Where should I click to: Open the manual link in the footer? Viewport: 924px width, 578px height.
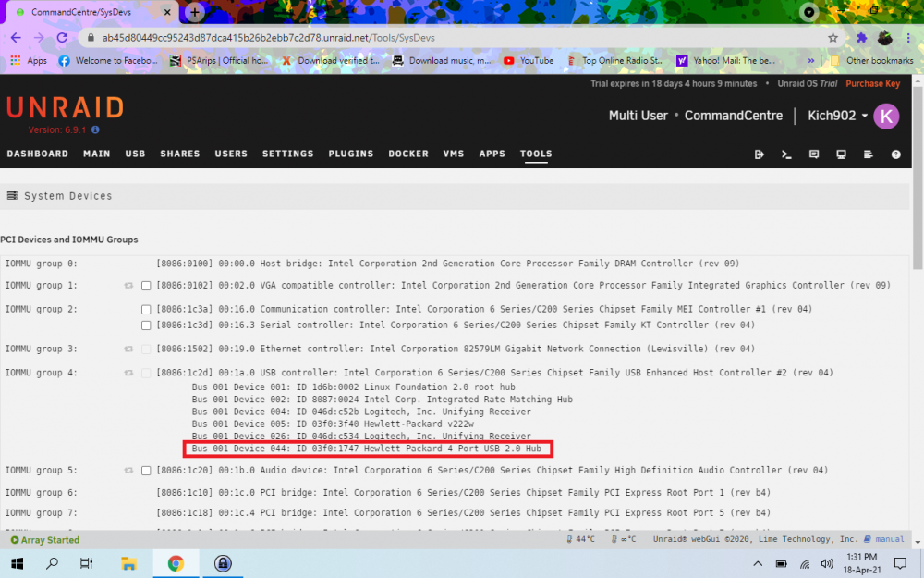pyautogui.click(x=884, y=539)
